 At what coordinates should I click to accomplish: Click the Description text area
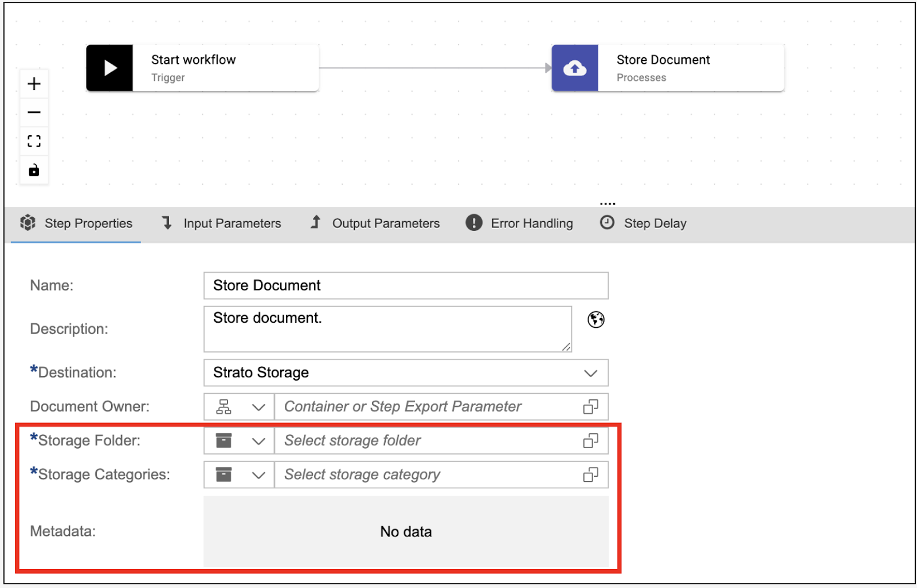(x=387, y=329)
